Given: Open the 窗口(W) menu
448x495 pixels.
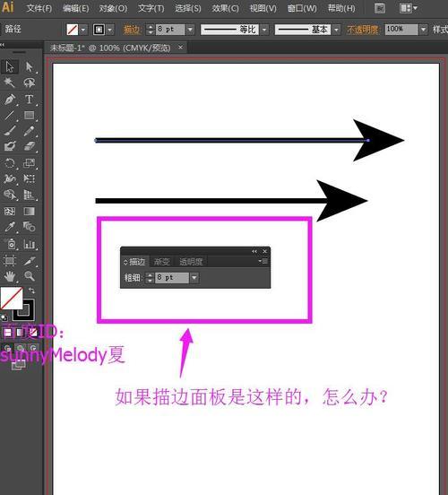Looking at the screenshot, I should point(302,8).
